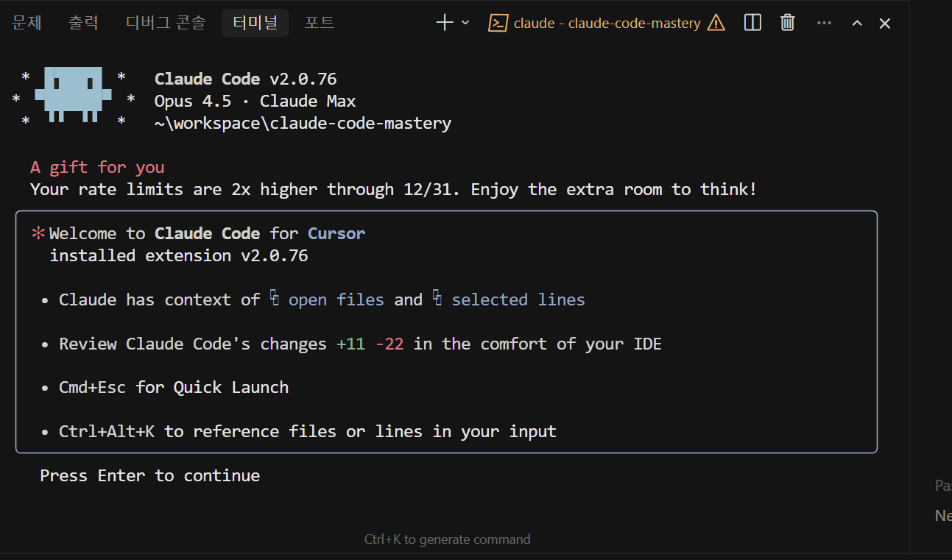This screenshot has width=952, height=560.
Task: Click the "selected lines" link text
Action: pos(518,300)
